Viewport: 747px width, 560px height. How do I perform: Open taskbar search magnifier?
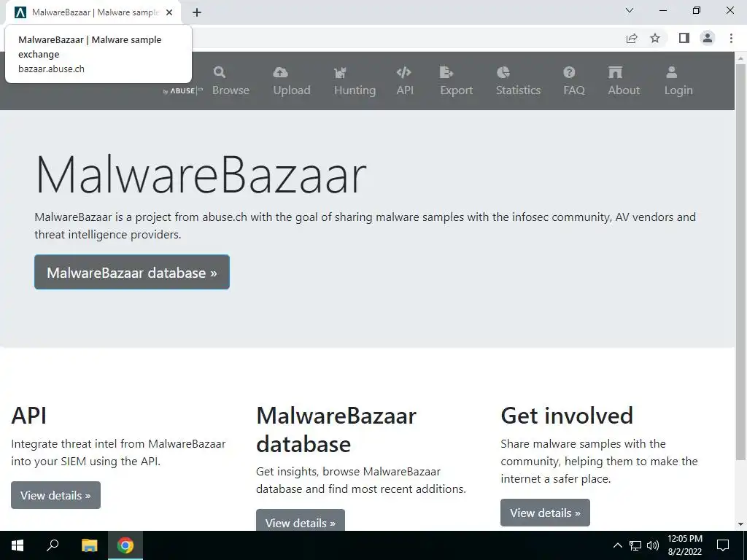(53, 545)
